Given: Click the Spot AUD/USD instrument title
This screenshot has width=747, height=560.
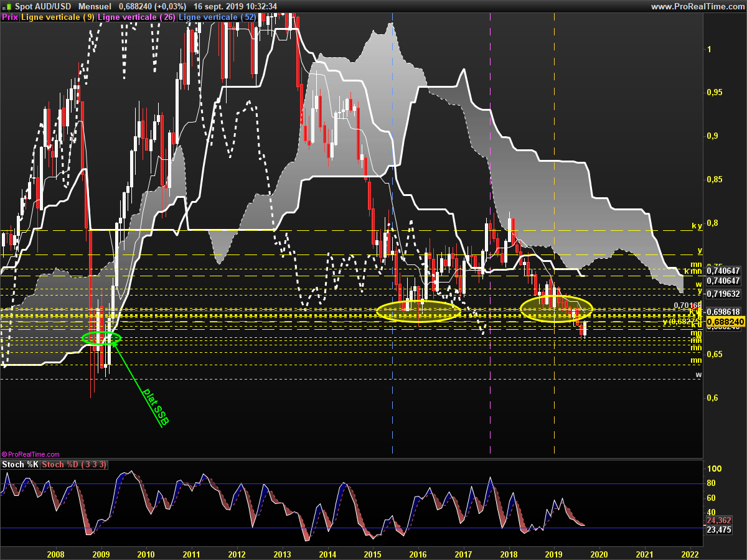Looking at the screenshot, I should coord(43,6).
